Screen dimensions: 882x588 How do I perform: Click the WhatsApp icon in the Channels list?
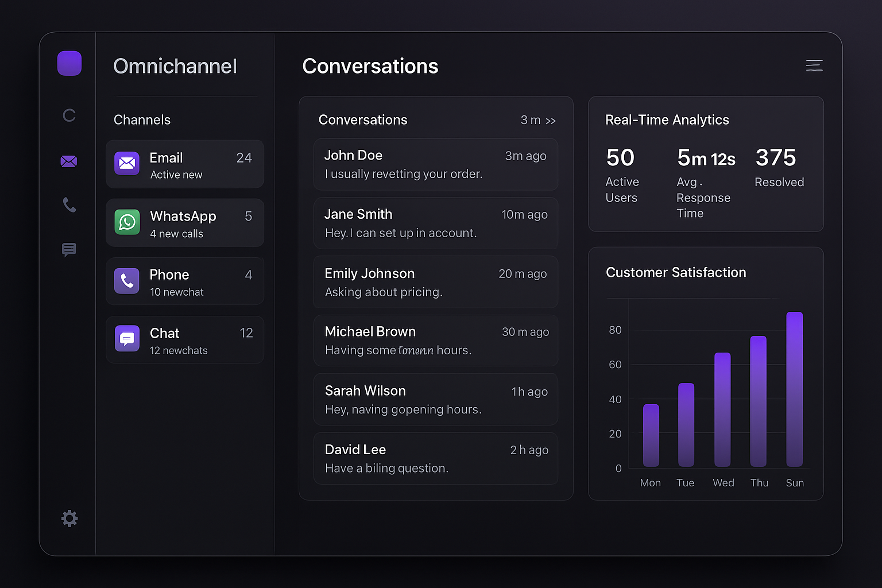(x=127, y=222)
